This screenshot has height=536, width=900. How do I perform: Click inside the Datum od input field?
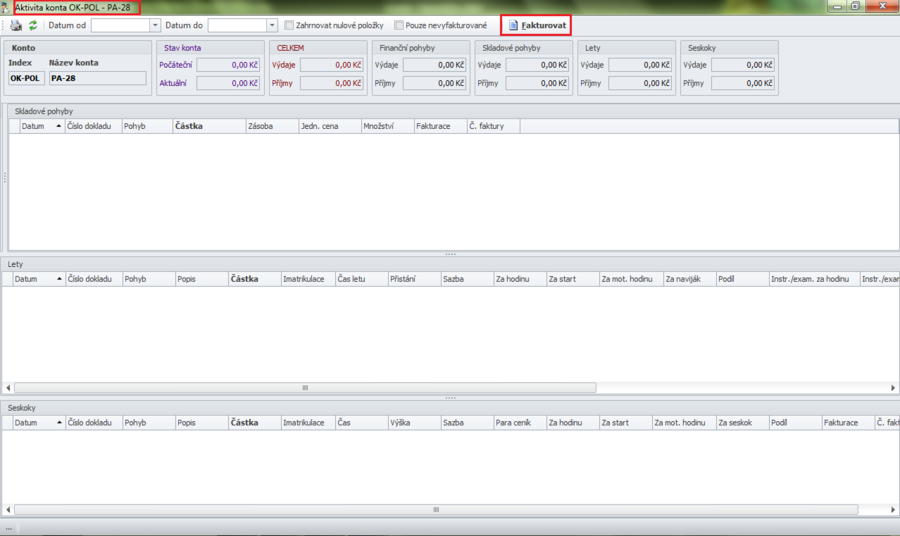coord(119,25)
